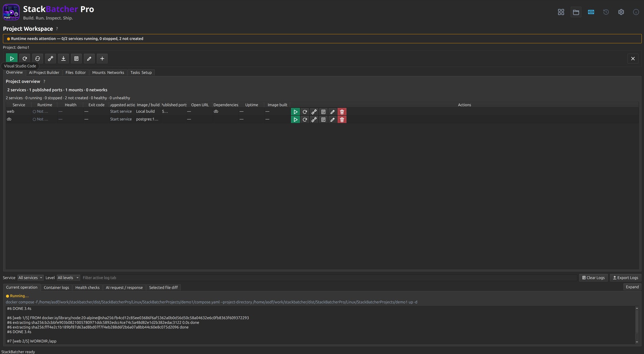Viewport: 644px width, 354px height.
Task: Switch to the Files Editor tab
Action: tap(76, 72)
